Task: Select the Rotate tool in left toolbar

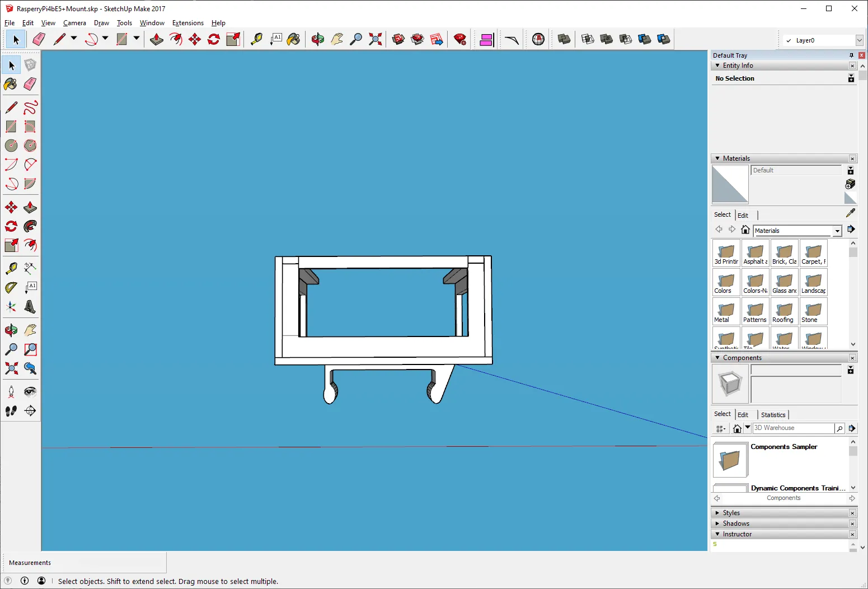Action: coord(11,226)
